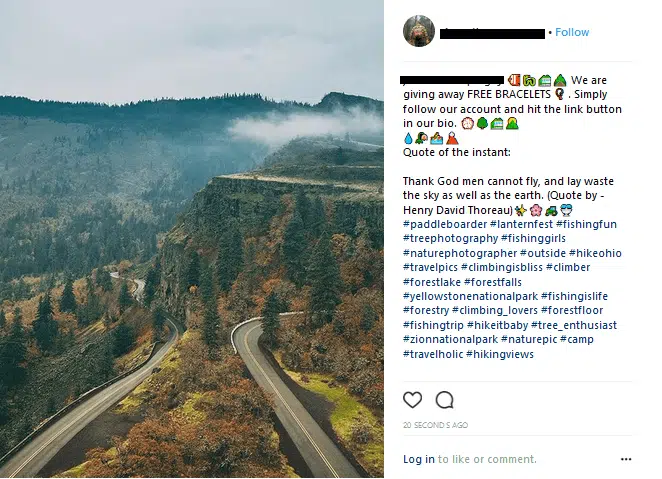Open the #hikeohio hashtag
Screen dimensions: 662x479
point(595,253)
